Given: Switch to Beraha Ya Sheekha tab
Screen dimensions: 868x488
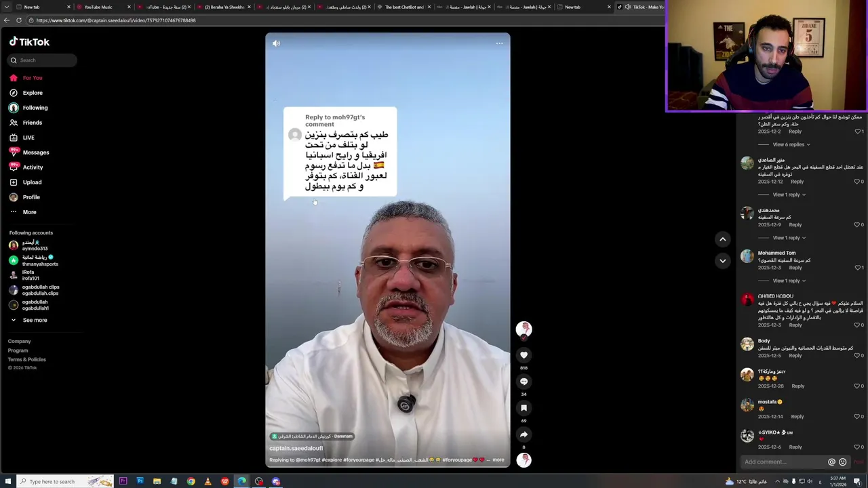Looking at the screenshot, I should click(224, 7).
